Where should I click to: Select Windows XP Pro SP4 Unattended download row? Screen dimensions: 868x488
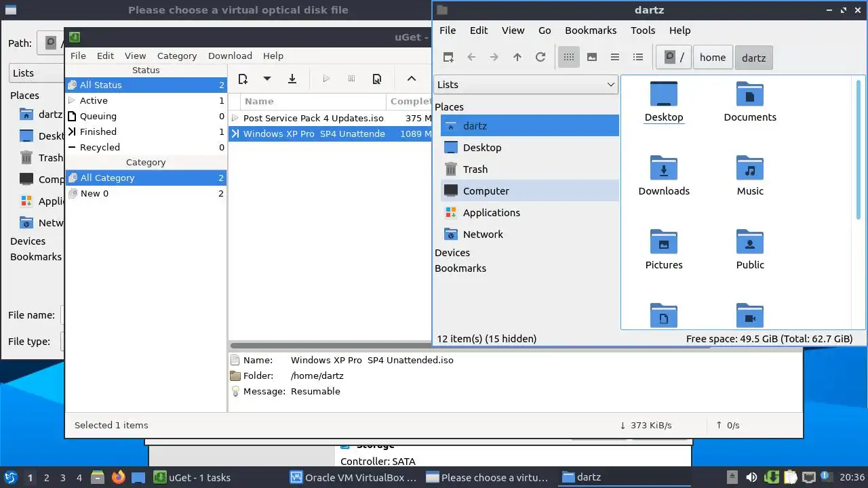point(330,134)
